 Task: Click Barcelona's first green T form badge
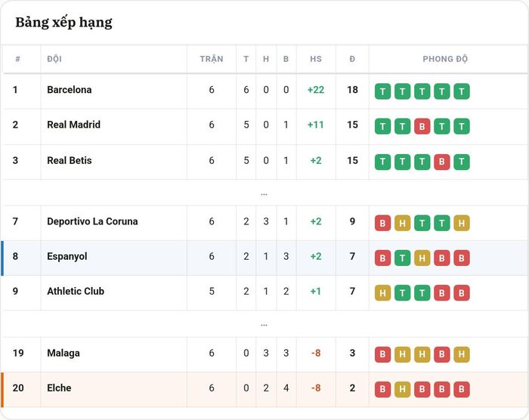382,91
